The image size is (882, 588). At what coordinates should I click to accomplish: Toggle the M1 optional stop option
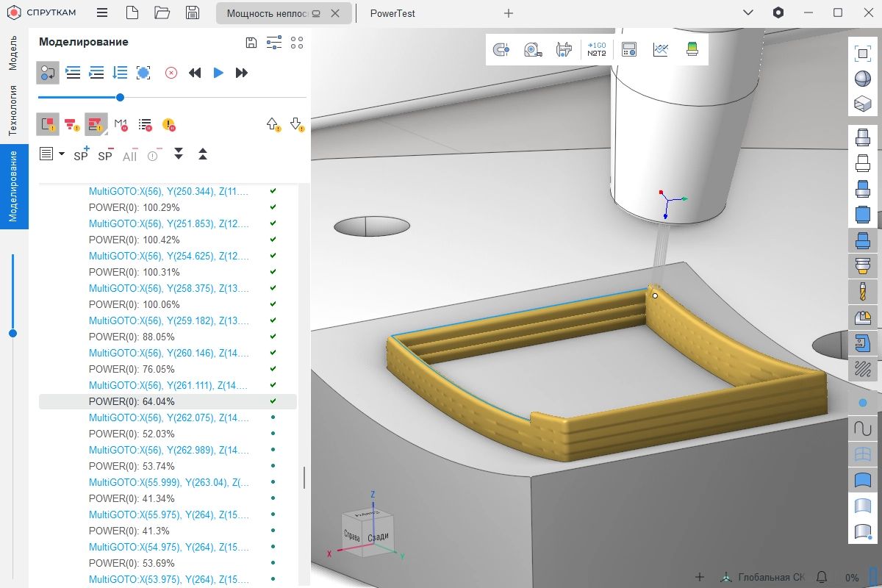point(121,124)
